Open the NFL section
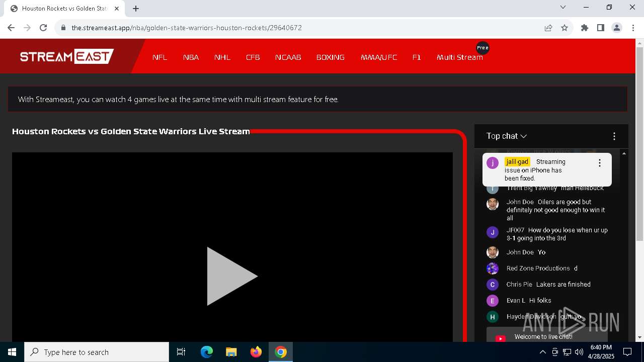The image size is (644, 362). (159, 57)
